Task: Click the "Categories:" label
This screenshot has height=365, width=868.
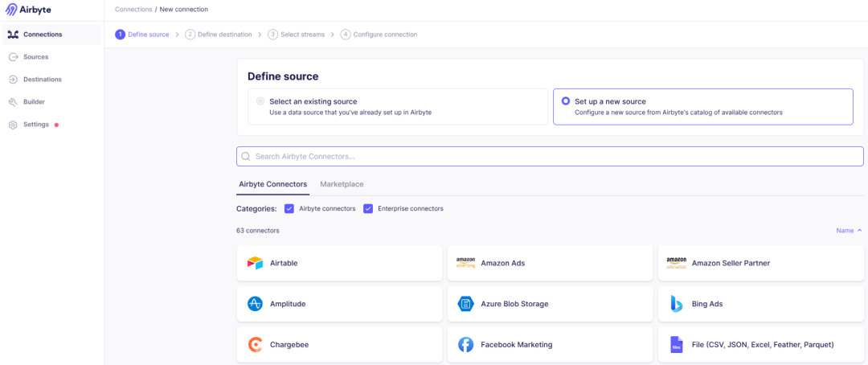Action: click(256, 209)
